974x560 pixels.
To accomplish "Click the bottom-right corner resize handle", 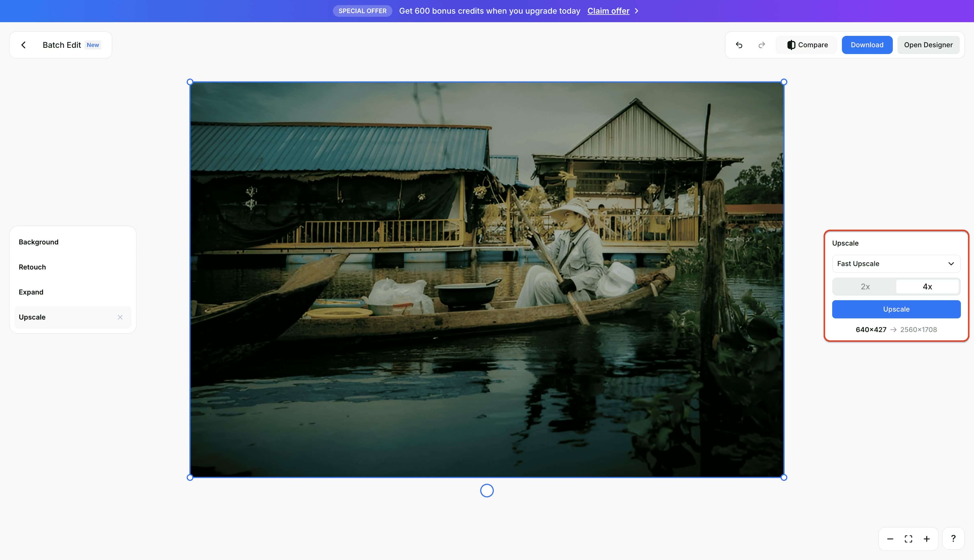I will point(783,477).
